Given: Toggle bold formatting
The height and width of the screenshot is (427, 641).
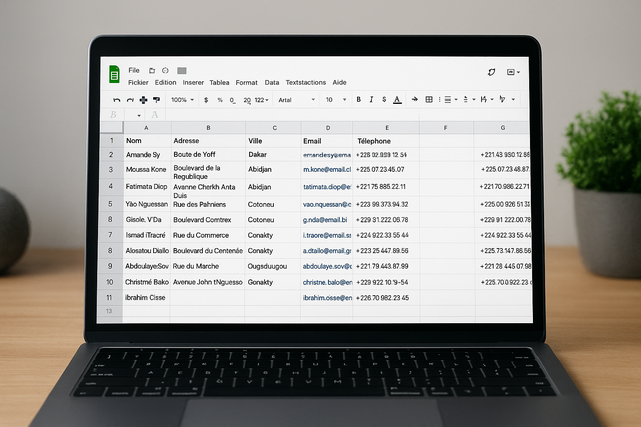Looking at the screenshot, I should pos(358,100).
